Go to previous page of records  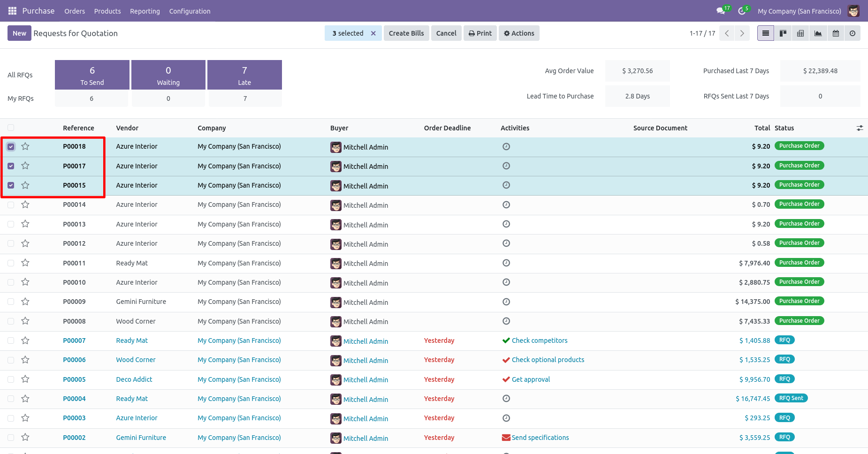click(x=727, y=33)
